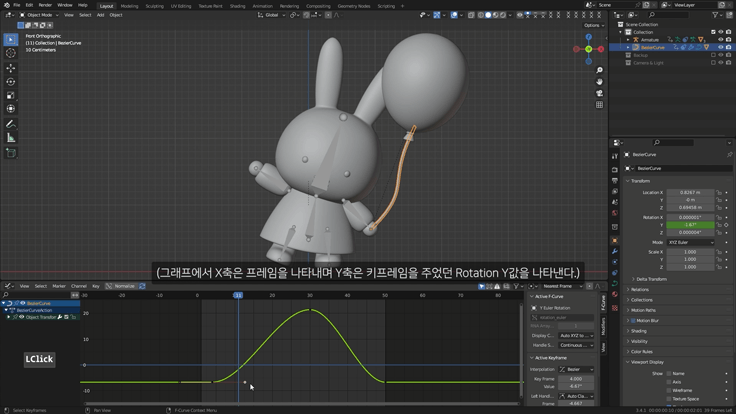Open the graph editor Key menu
Viewport: 736px width, 414px height.
96,286
